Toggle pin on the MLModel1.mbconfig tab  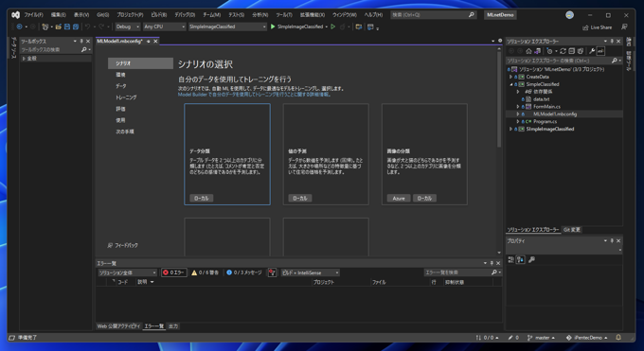[x=149, y=42]
